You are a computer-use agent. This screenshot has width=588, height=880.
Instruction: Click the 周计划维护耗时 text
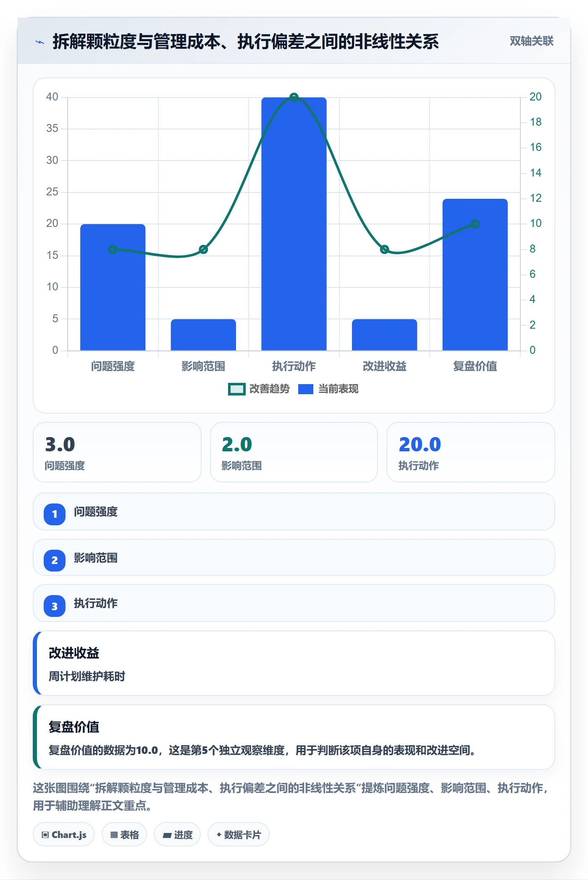click(x=87, y=677)
